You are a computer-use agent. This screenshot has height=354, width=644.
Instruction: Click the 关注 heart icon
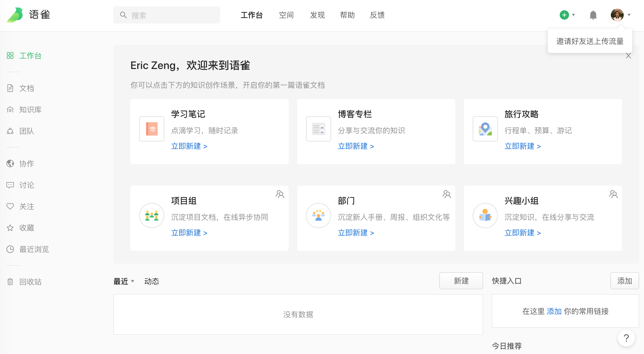[10, 206]
